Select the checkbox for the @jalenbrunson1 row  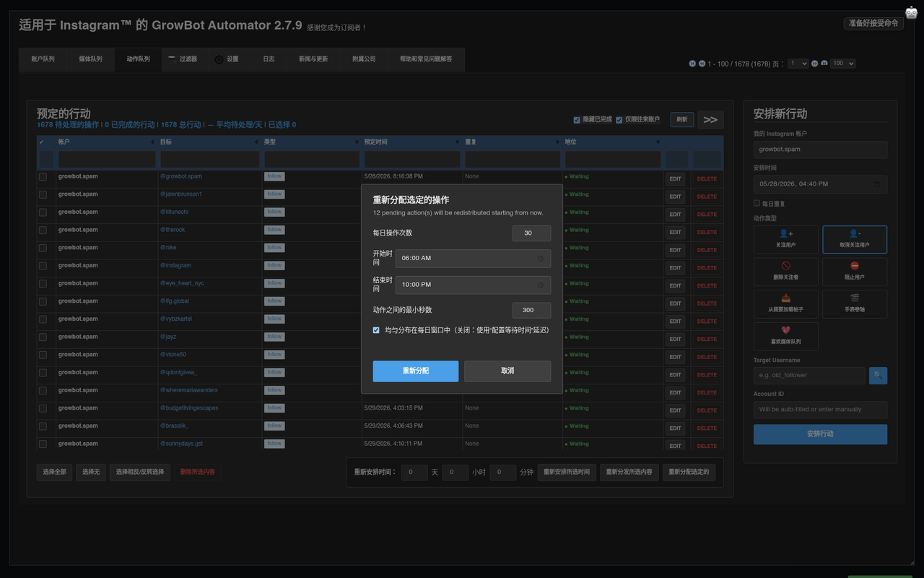(x=43, y=194)
